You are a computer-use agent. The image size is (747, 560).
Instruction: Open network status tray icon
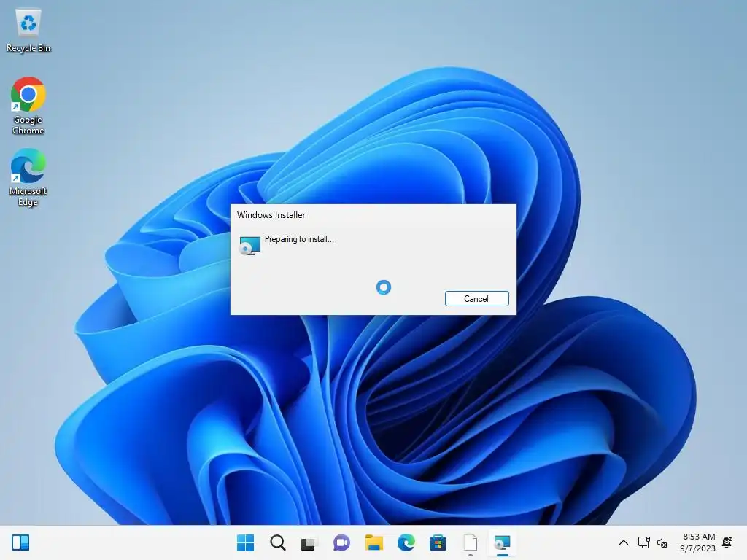pos(643,542)
